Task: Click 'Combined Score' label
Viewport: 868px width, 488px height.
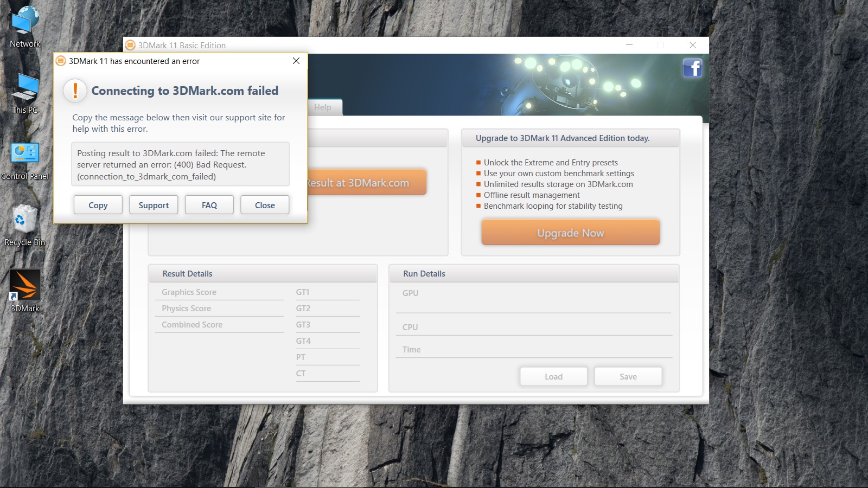Action: pos(192,325)
